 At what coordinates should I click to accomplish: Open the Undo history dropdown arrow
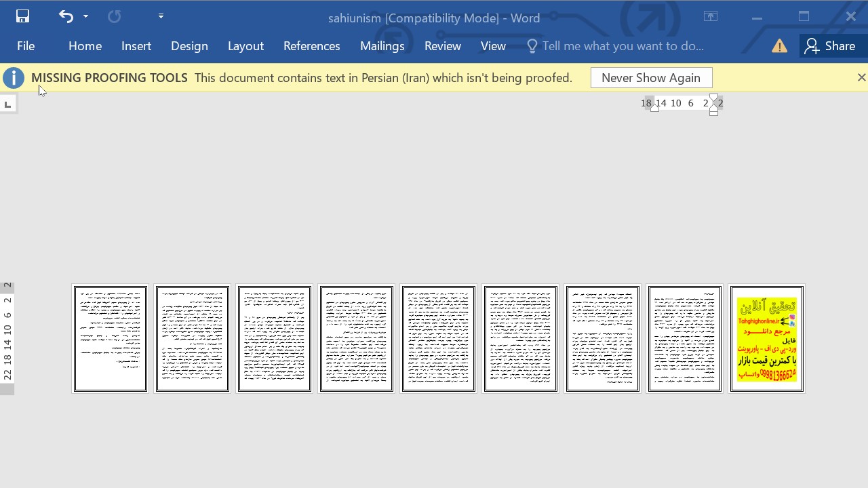(x=85, y=16)
